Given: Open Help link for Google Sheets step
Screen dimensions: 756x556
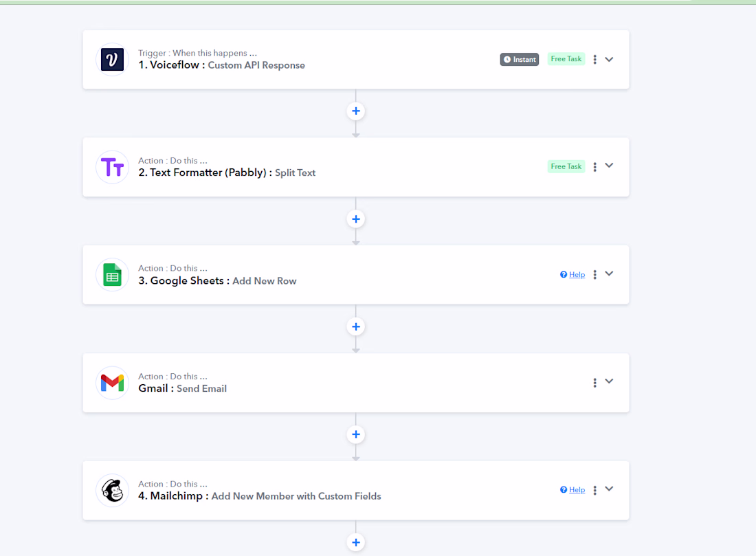Looking at the screenshot, I should (x=572, y=274).
